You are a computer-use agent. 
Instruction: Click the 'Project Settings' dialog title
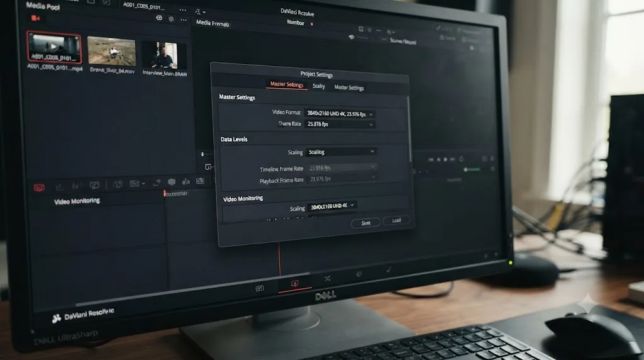pos(316,74)
